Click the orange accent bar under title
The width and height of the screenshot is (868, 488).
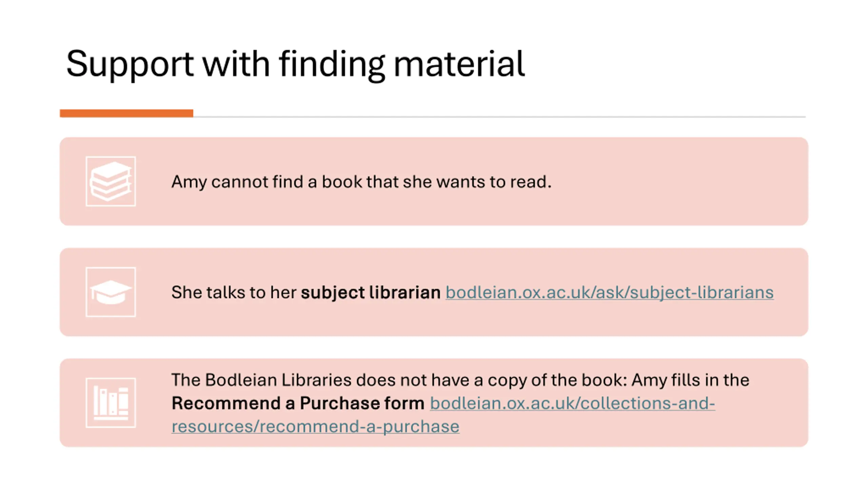click(126, 113)
